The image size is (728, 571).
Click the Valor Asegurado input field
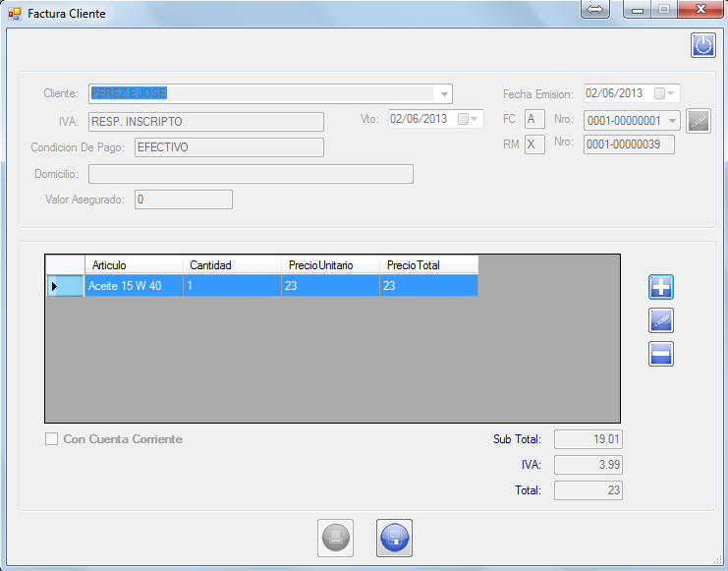(183, 200)
